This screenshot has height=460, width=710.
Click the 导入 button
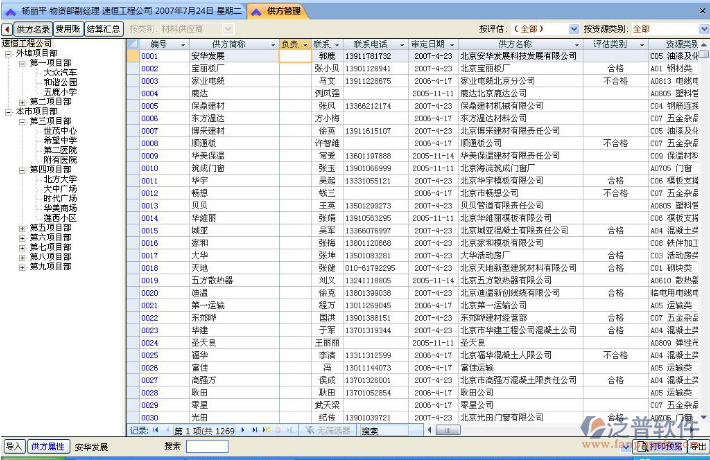[x=14, y=447]
